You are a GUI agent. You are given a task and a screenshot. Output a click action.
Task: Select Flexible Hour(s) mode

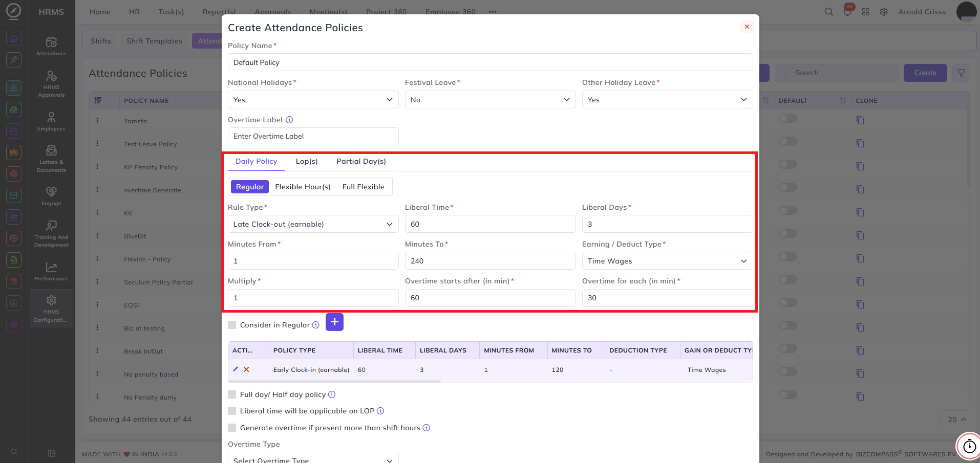303,187
